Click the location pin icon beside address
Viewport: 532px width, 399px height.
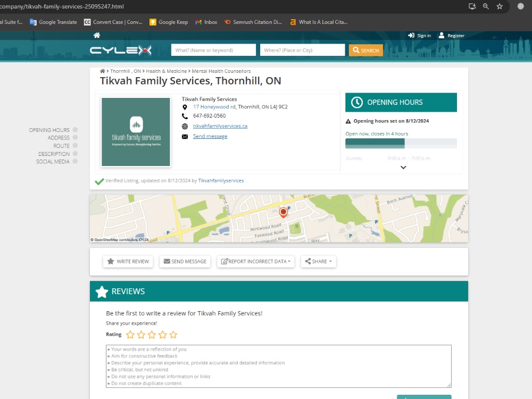pos(185,107)
